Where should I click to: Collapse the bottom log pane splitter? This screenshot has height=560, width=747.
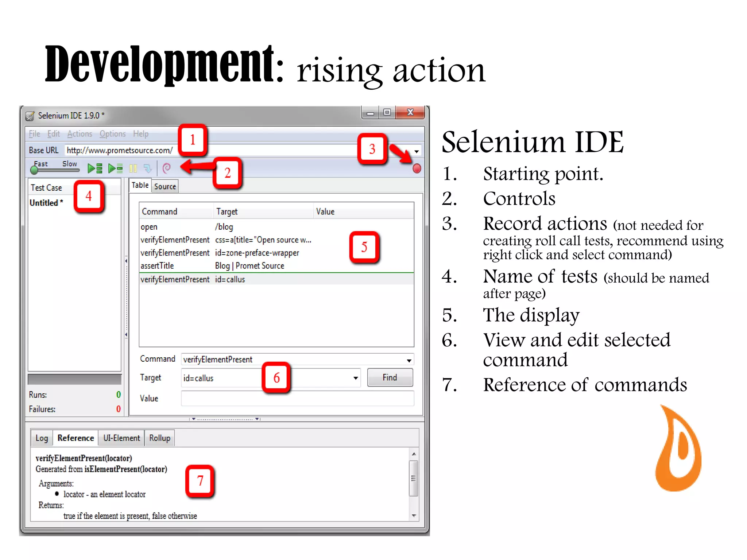pos(225,419)
